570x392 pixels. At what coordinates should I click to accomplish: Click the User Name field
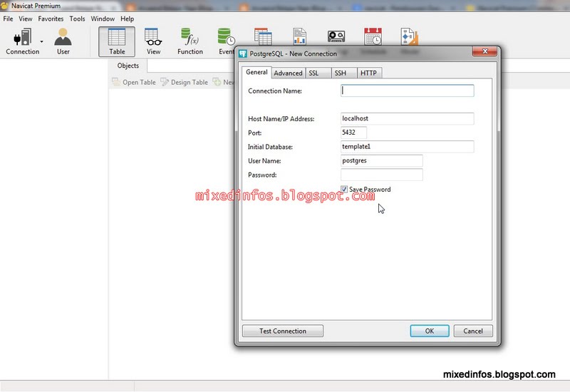(x=382, y=160)
